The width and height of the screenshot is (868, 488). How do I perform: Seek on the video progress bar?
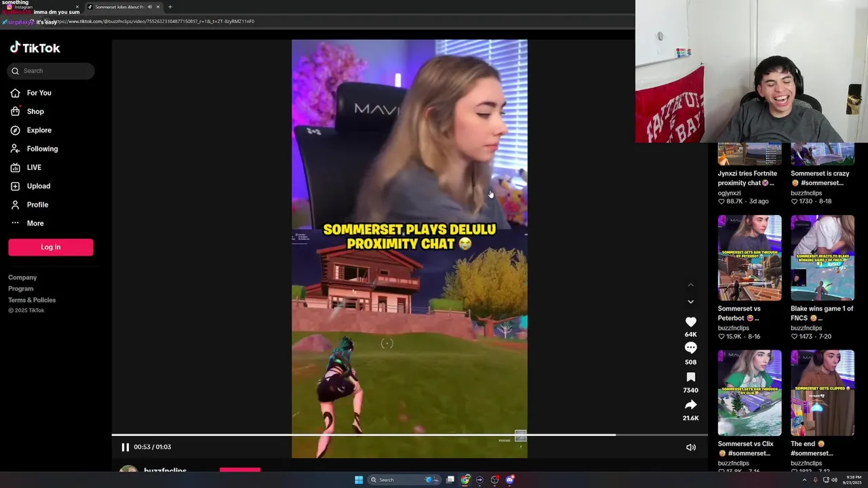coord(410,435)
